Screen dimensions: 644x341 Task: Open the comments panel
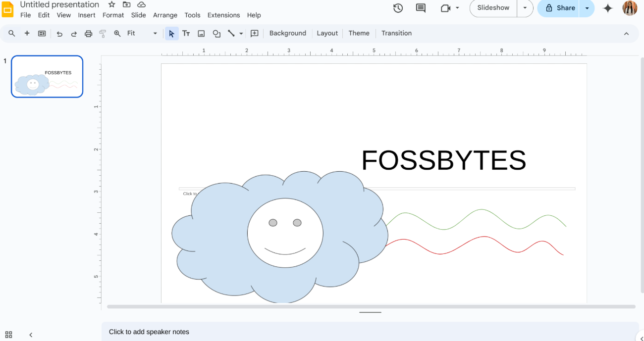(420, 8)
